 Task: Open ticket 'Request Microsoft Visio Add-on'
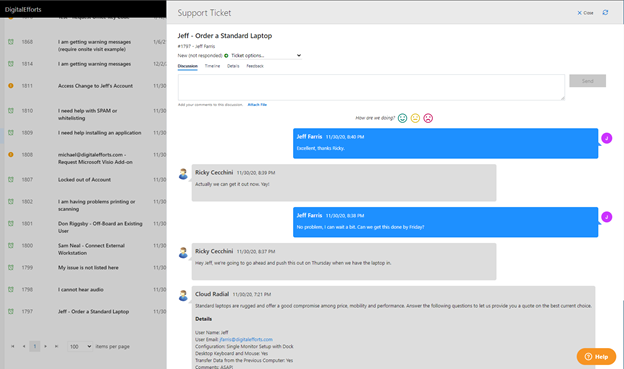click(x=95, y=158)
